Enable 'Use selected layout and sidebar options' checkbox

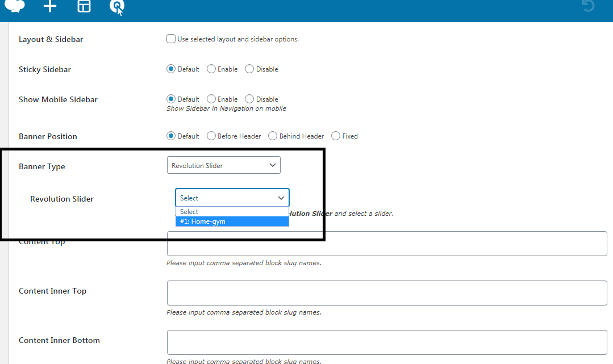[x=171, y=39]
